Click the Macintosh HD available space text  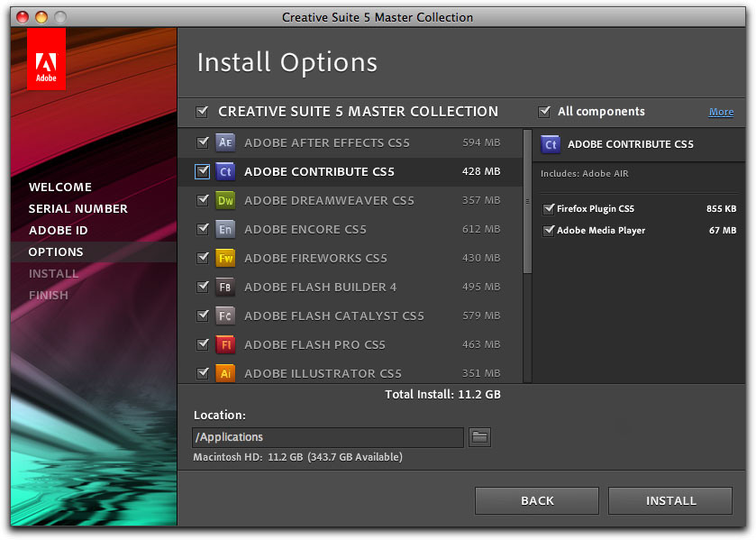(x=297, y=457)
